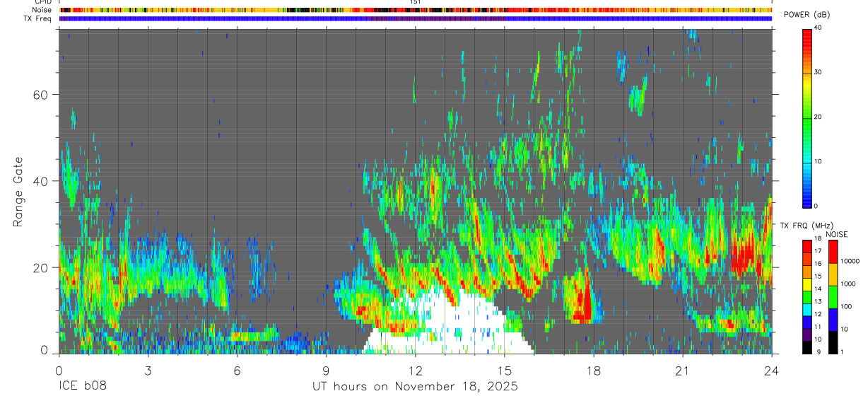Select the black swatch in TX FRQ legend

(x=807, y=347)
